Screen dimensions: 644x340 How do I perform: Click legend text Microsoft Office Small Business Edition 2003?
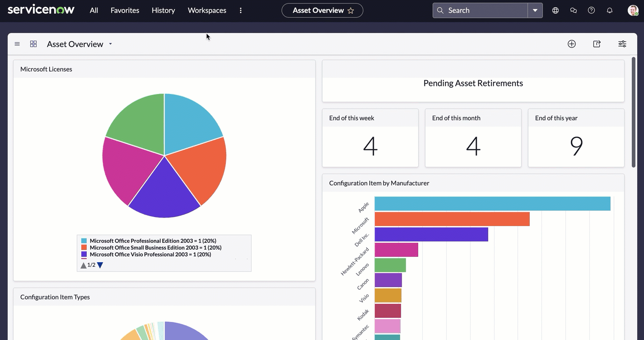tap(156, 248)
